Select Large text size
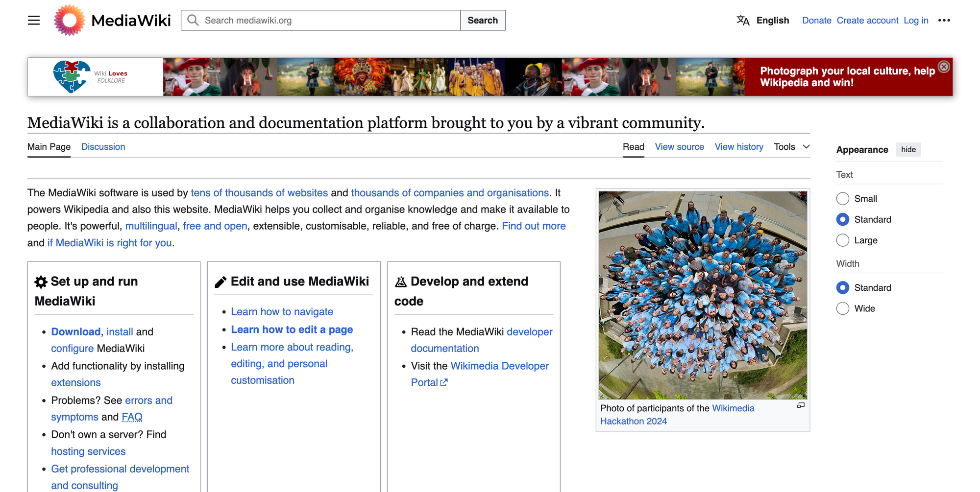 click(x=842, y=240)
